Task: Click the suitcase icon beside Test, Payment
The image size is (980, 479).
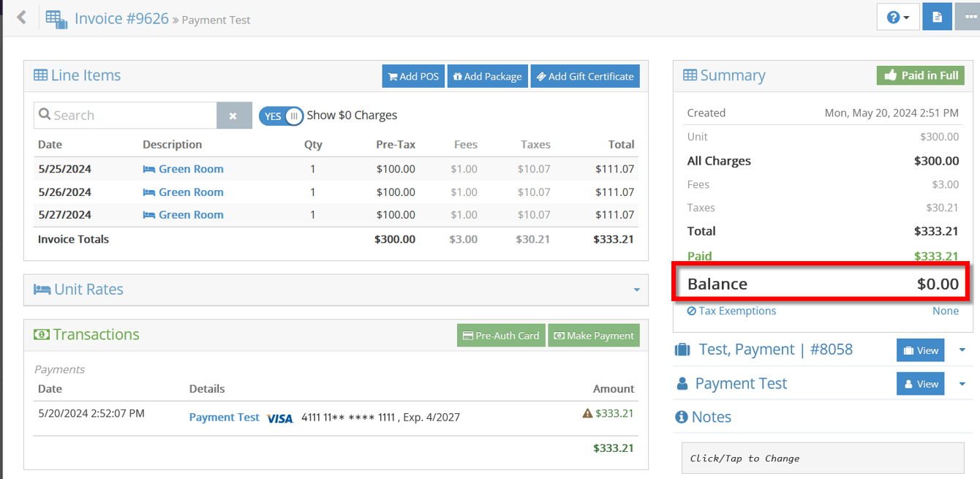Action: click(682, 350)
